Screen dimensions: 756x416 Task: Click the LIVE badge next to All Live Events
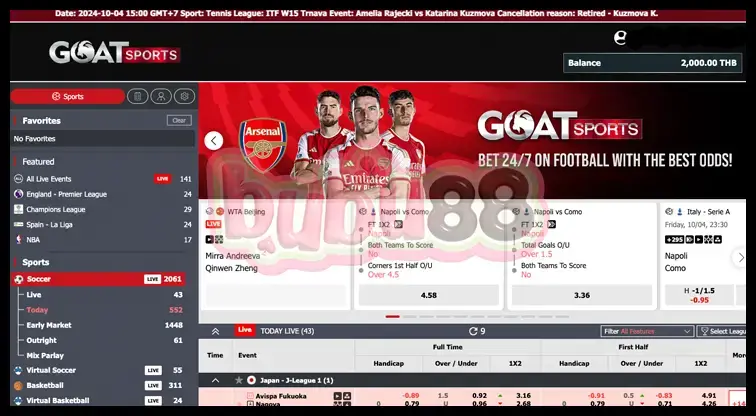point(162,179)
